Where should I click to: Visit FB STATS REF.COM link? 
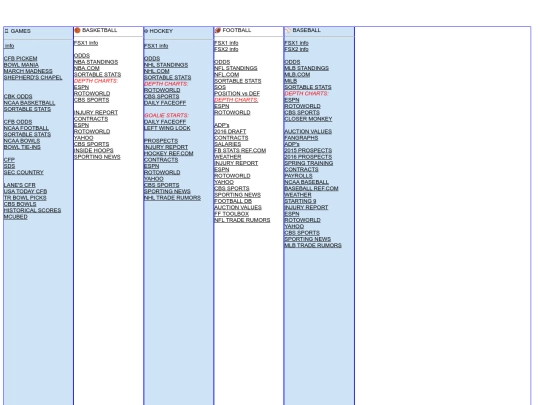(x=240, y=150)
